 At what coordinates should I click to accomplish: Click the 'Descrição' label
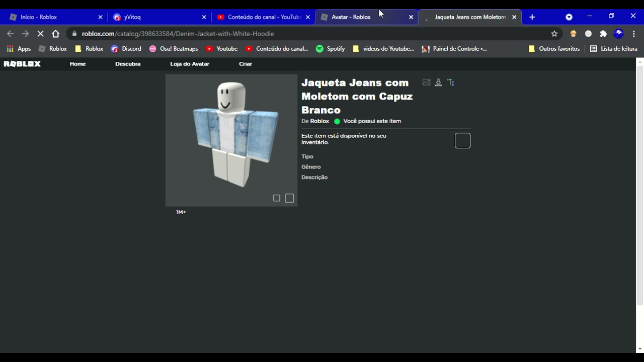[x=314, y=177]
